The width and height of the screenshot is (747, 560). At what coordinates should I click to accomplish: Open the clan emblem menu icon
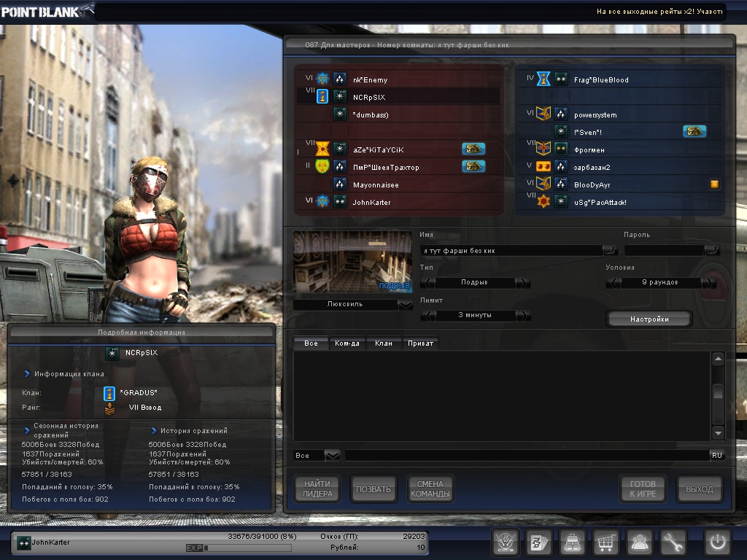pyautogui.click(x=503, y=542)
